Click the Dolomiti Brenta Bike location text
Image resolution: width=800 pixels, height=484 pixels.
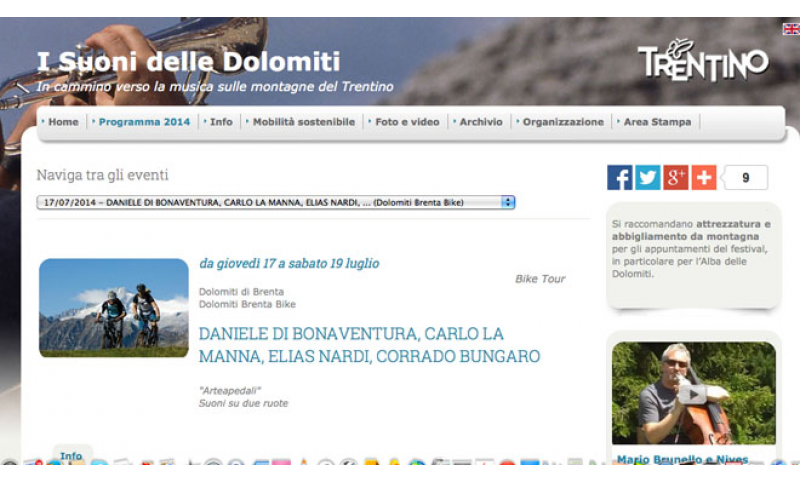[x=247, y=304]
